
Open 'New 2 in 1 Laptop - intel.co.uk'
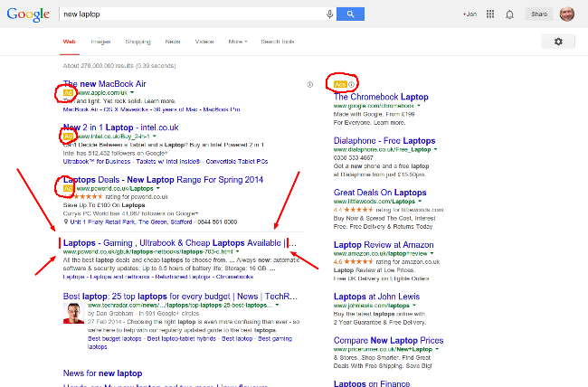click(x=120, y=127)
